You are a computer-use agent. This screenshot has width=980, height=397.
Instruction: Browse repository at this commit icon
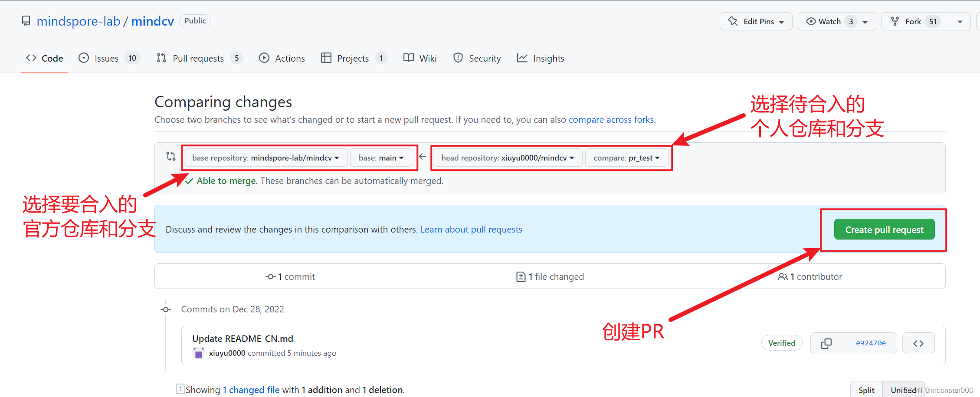918,343
